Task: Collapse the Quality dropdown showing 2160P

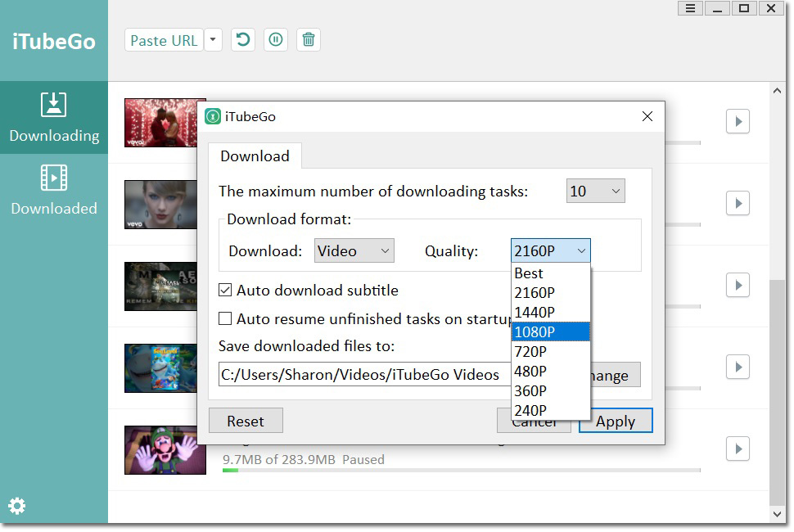Action: click(550, 250)
